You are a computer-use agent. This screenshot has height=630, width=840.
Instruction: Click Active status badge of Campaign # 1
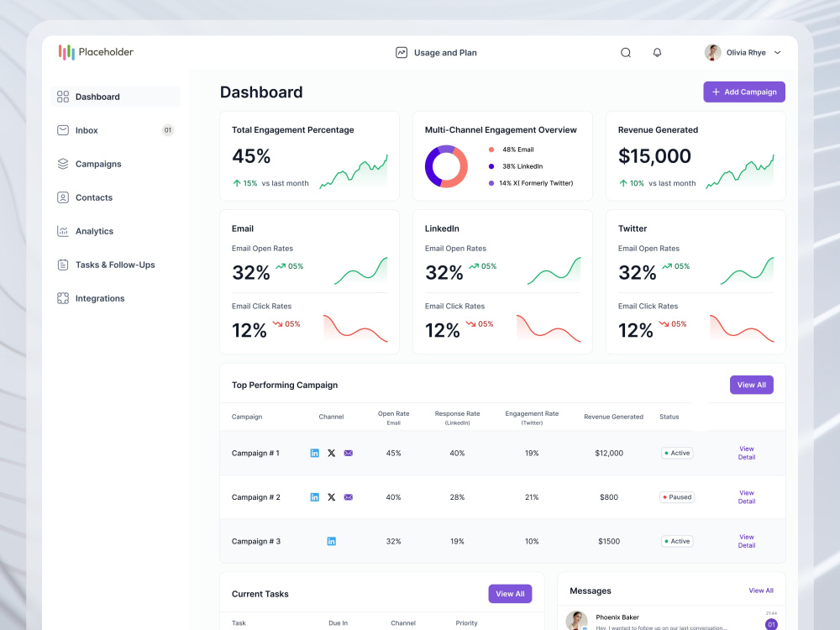(677, 453)
